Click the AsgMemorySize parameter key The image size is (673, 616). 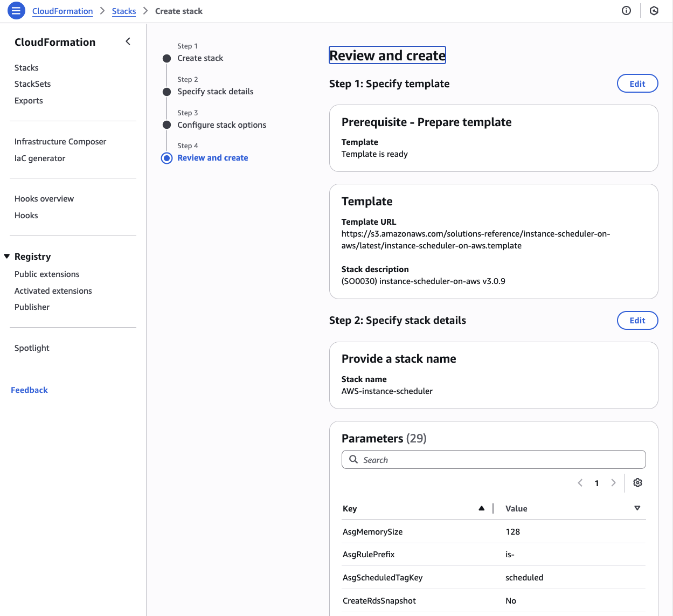(x=373, y=532)
